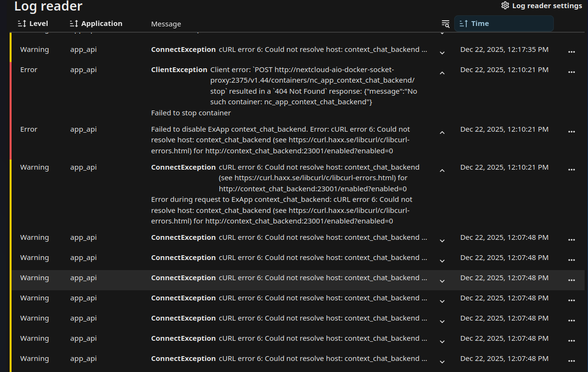The height and width of the screenshot is (372, 588).
Task: Click the ClientException bold label
Action: (x=179, y=70)
